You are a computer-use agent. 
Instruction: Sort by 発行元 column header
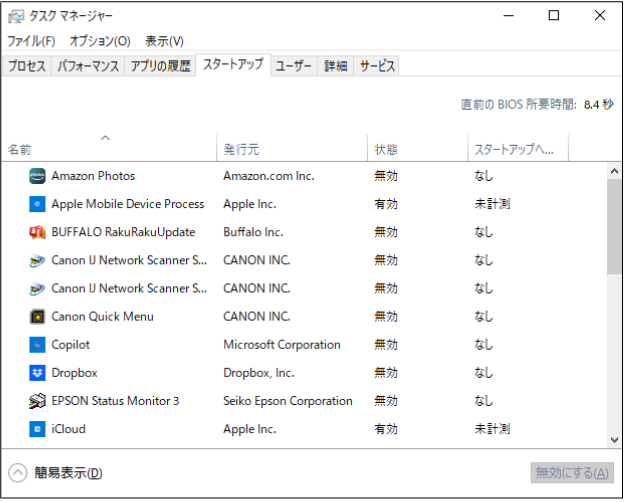(292, 148)
